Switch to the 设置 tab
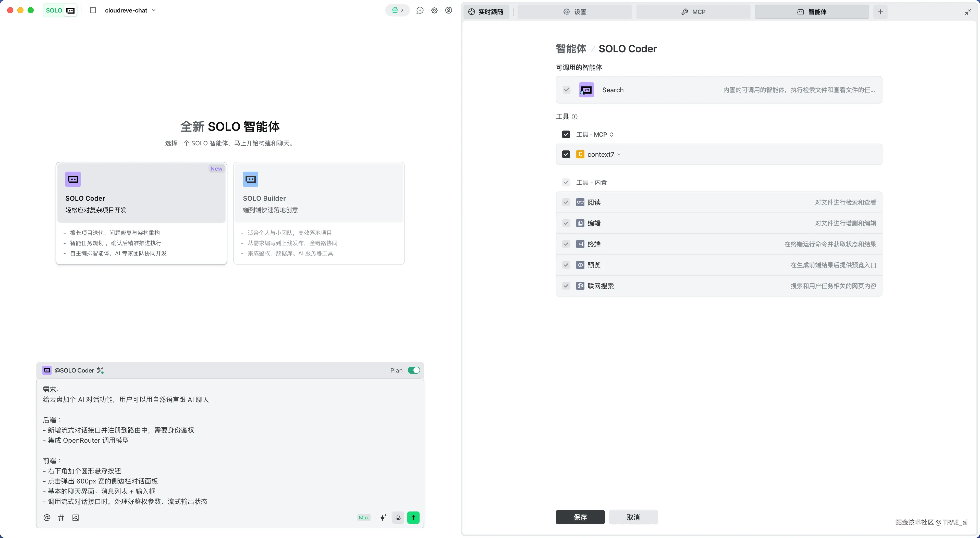Image resolution: width=980 pixels, height=538 pixels. point(575,12)
